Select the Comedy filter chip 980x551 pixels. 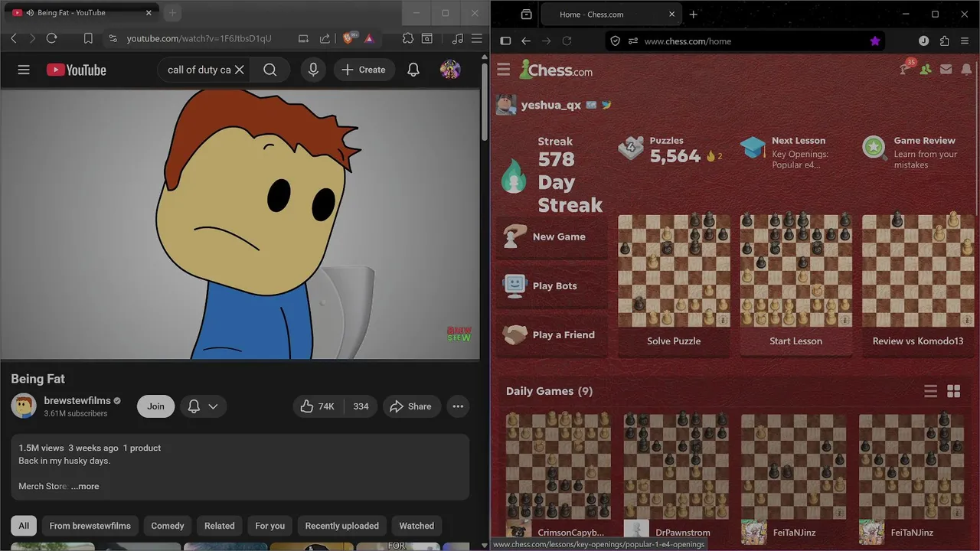168,526
